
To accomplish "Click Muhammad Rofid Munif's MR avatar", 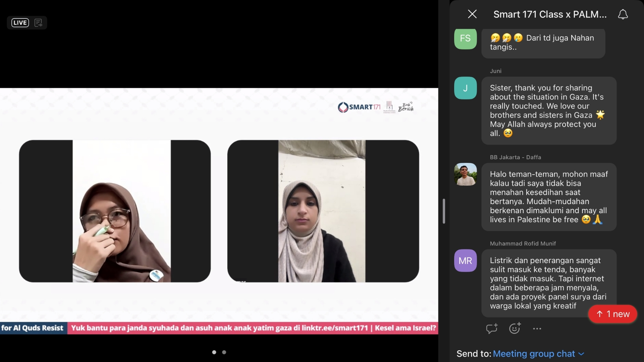I will (x=465, y=260).
